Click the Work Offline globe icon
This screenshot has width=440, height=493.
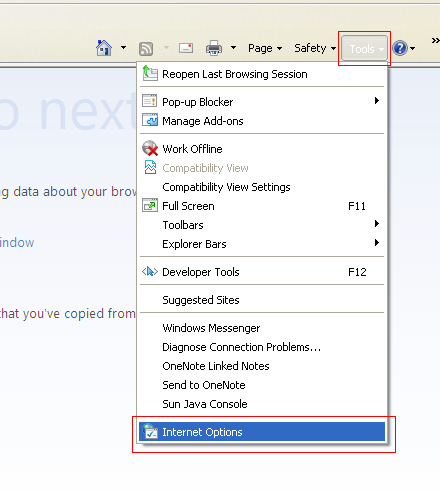(x=150, y=148)
